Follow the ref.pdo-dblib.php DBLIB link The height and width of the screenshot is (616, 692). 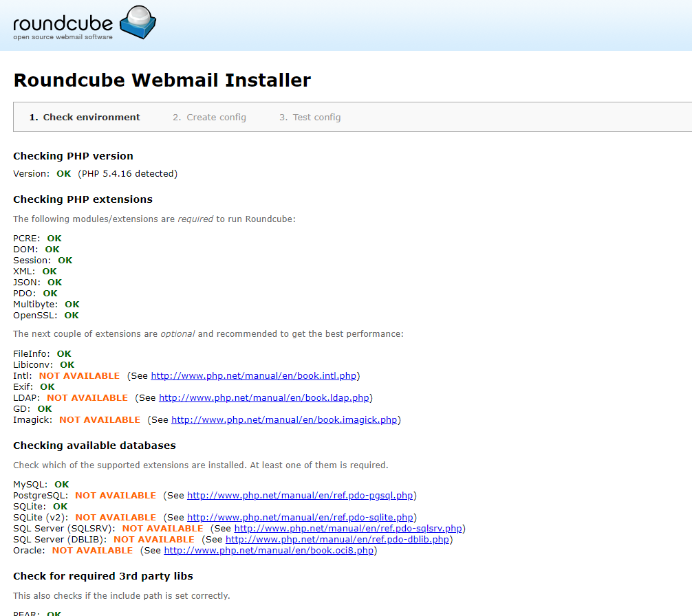click(x=337, y=540)
